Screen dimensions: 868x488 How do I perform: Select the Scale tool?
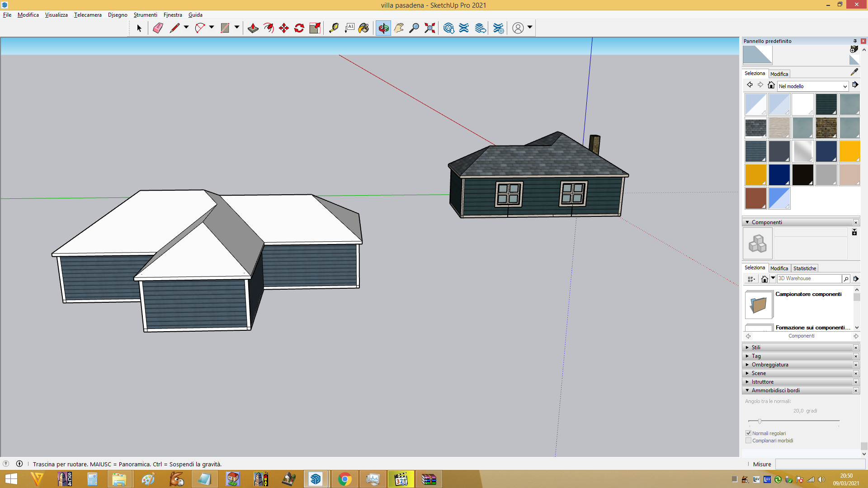point(315,28)
